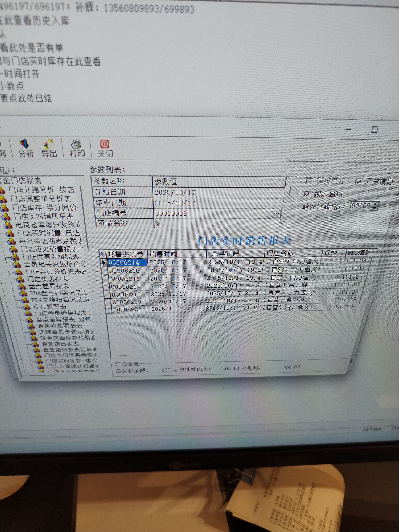The height and width of the screenshot is (532, 399).
Task: Click the 关闭 (Close) red toolbar icon
Action: tap(104, 144)
